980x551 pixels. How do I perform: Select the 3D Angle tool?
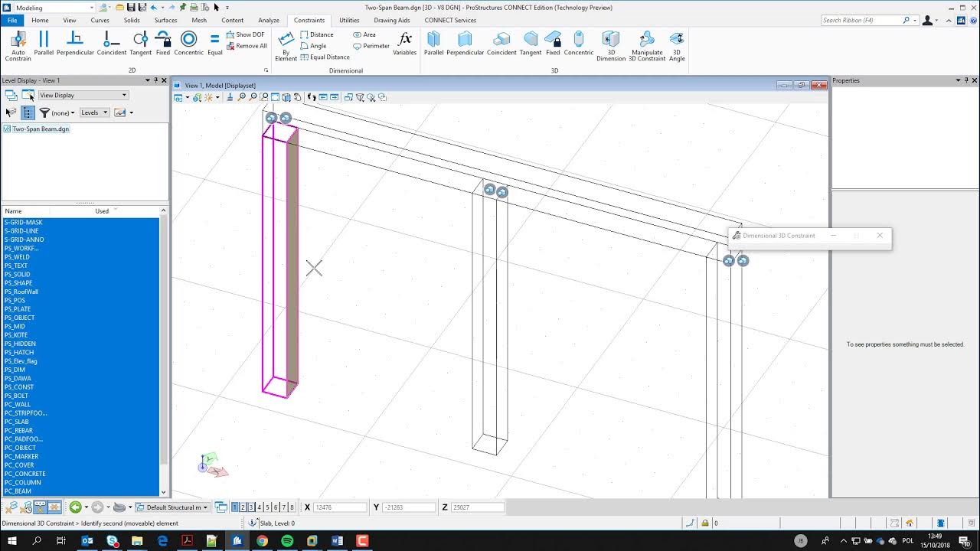677,47
